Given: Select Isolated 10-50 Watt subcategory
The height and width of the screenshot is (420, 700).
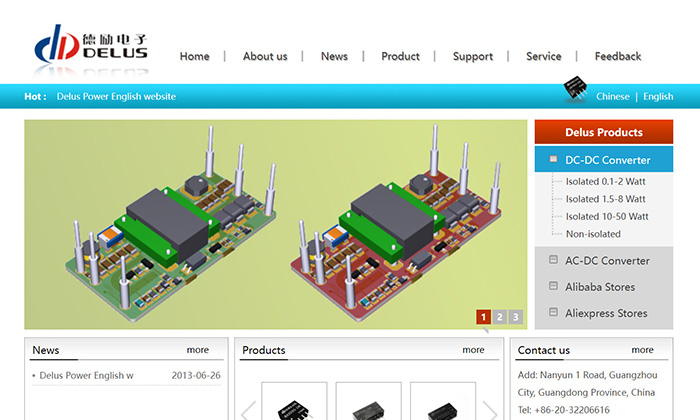Looking at the screenshot, I should click(x=607, y=216).
